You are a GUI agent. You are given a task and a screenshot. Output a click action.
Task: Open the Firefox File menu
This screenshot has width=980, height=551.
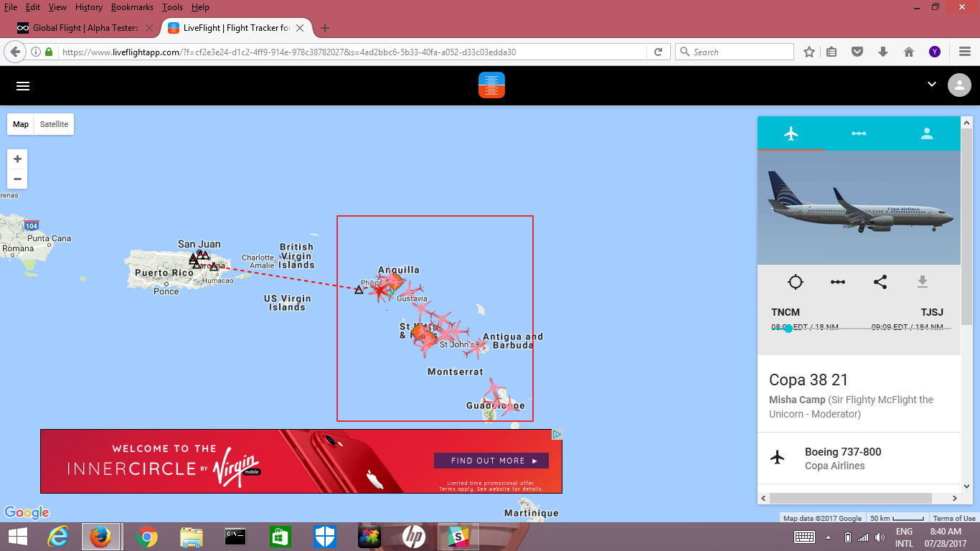[x=11, y=7]
